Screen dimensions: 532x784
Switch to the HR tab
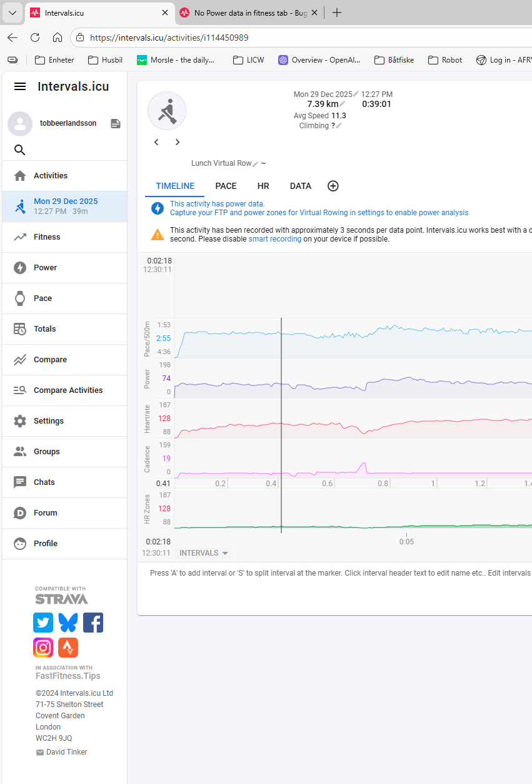pos(263,186)
